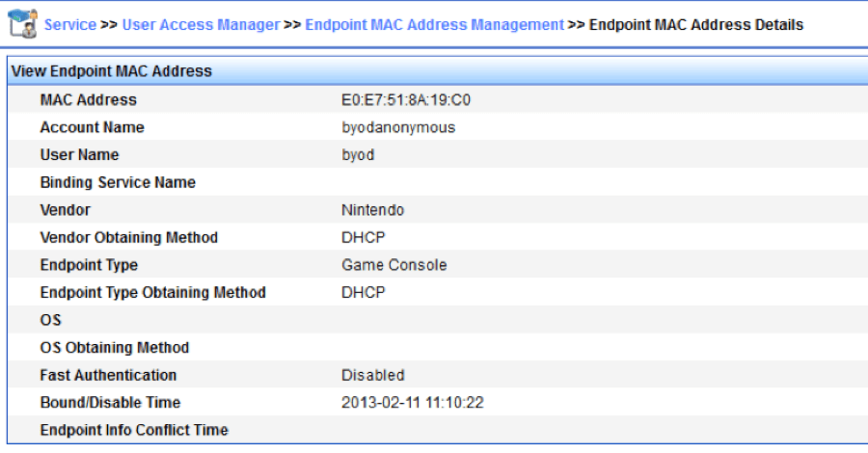The height and width of the screenshot is (453, 868).
Task: Open Endpoint MAC Address Management link
Action: click(434, 24)
